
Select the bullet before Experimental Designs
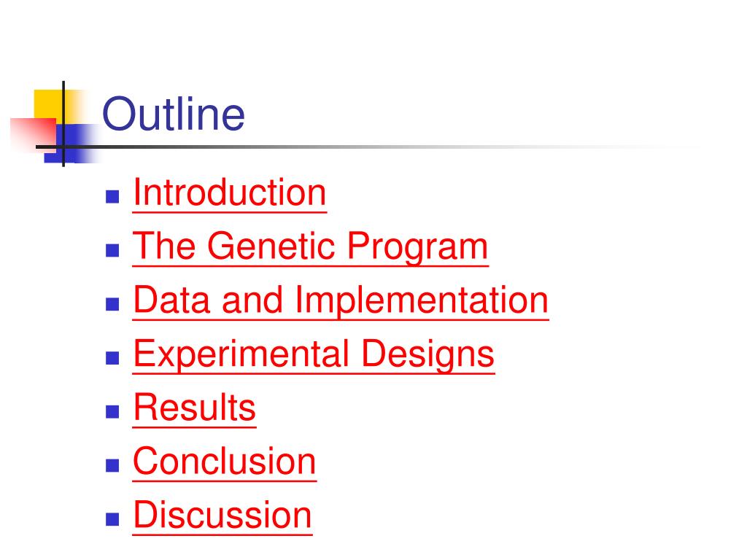(x=112, y=358)
